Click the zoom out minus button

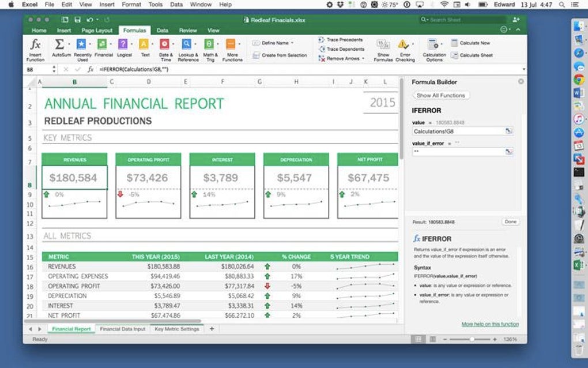pos(445,339)
